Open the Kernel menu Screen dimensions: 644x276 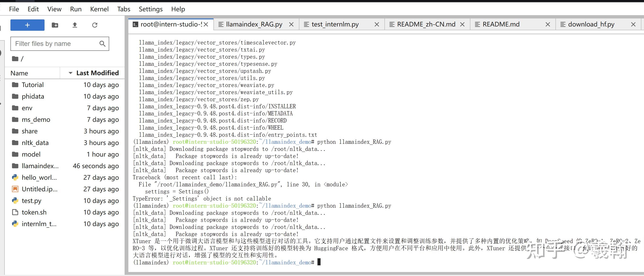[x=99, y=9]
